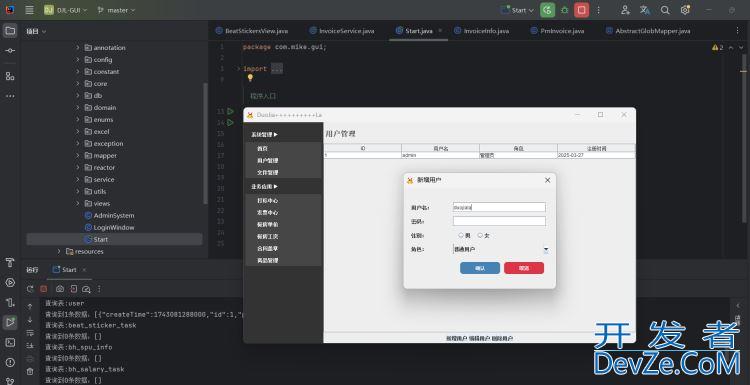The height and width of the screenshot is (385, 750).
Task: Open the DJL-GUI project dropdown
Action: coord(67,10)
